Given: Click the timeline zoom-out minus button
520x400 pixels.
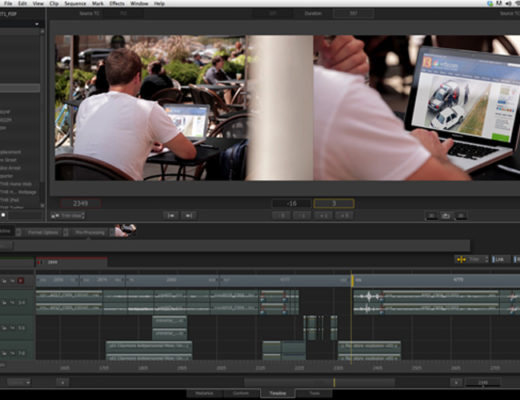Looking at the screenshot, I should (x=62, y=382).
